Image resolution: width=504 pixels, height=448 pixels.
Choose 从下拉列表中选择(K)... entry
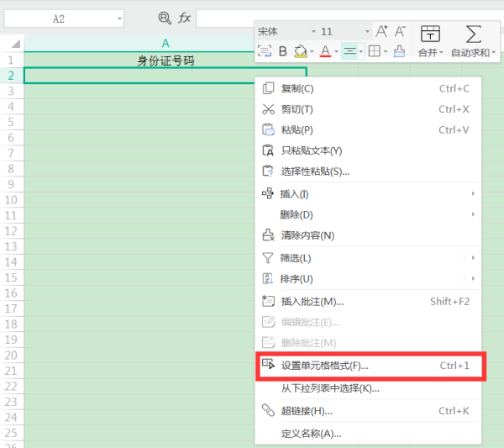coord(368,388)
